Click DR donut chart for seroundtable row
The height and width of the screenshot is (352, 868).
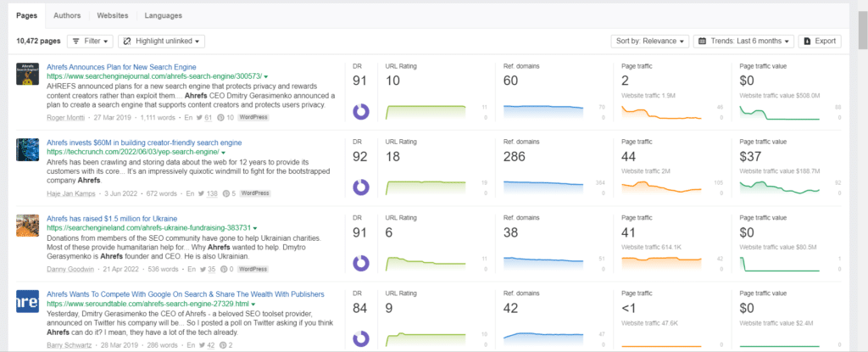tap(361, 339)
